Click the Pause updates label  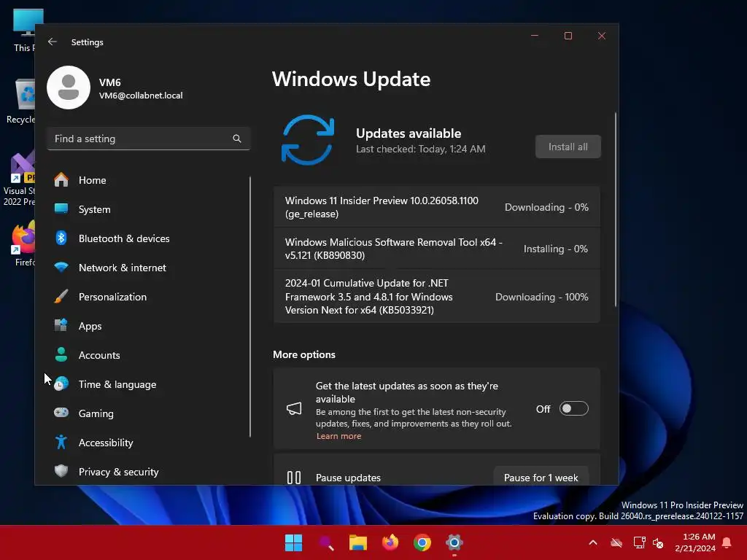(348, 478)
